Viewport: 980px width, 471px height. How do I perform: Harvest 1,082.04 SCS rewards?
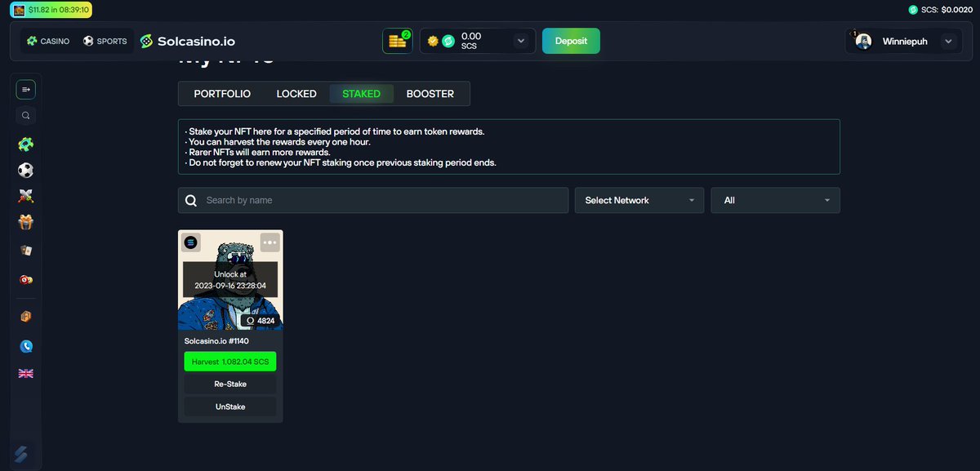pyautogui.click(x=230, y=362)
